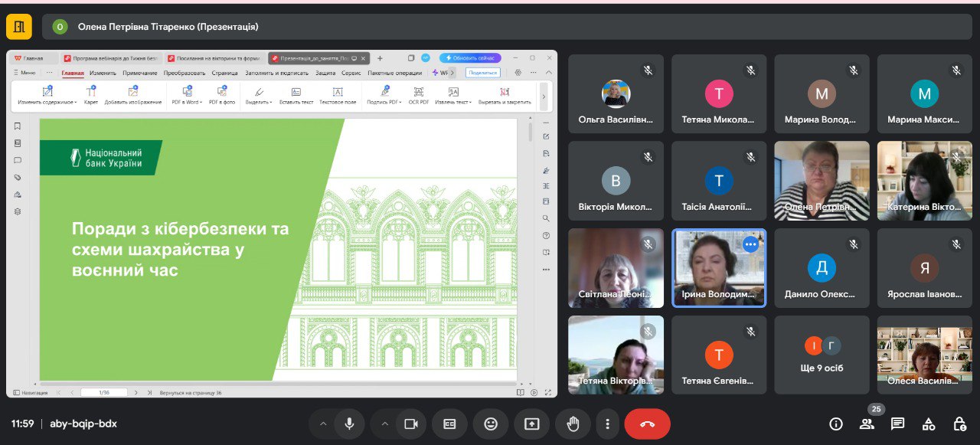Screen dimensions: 980x445
Task: Switch to 'Програма вебінарів' document tab
Action: click(110, 58)
